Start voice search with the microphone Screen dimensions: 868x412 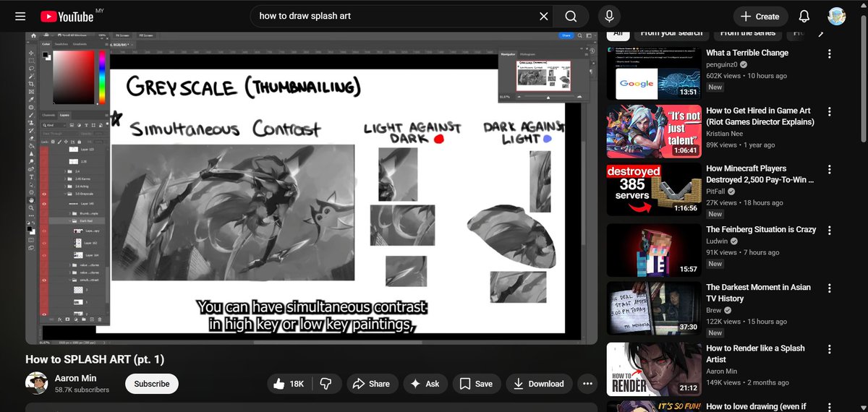coord(609,16)
